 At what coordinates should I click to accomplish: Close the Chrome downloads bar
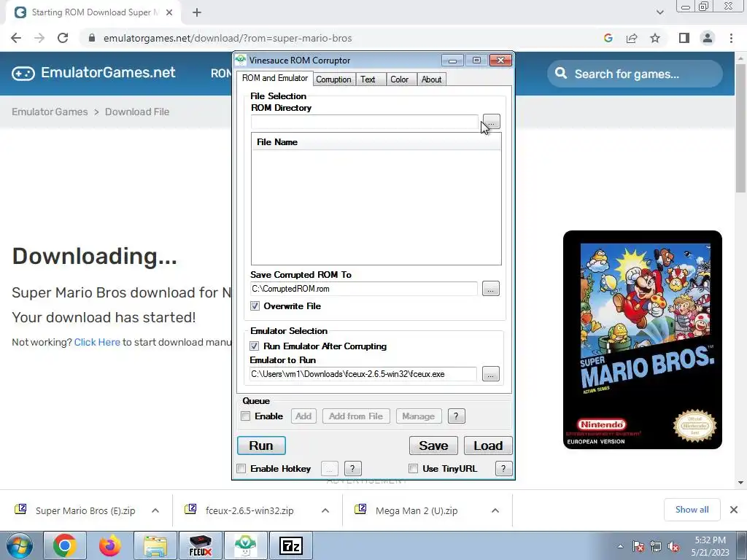click(x=734, y=510)
